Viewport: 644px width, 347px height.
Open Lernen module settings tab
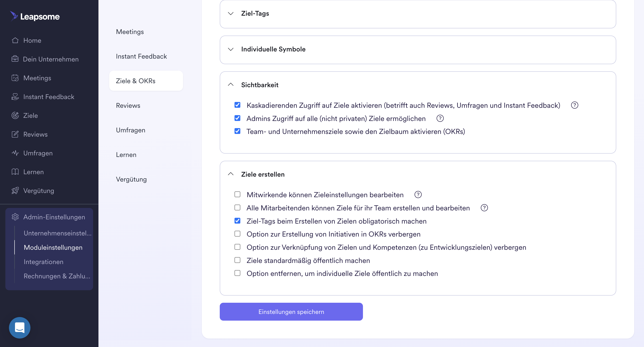[146, 155]
